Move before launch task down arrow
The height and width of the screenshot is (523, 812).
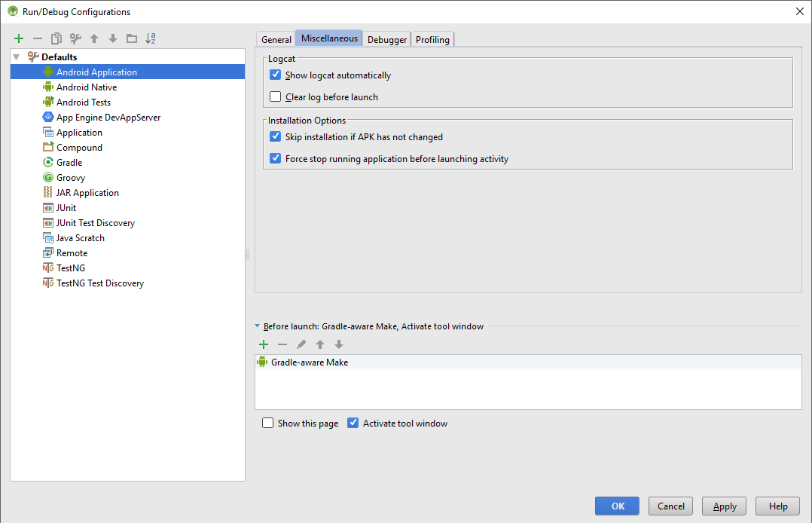click(339, 344)
